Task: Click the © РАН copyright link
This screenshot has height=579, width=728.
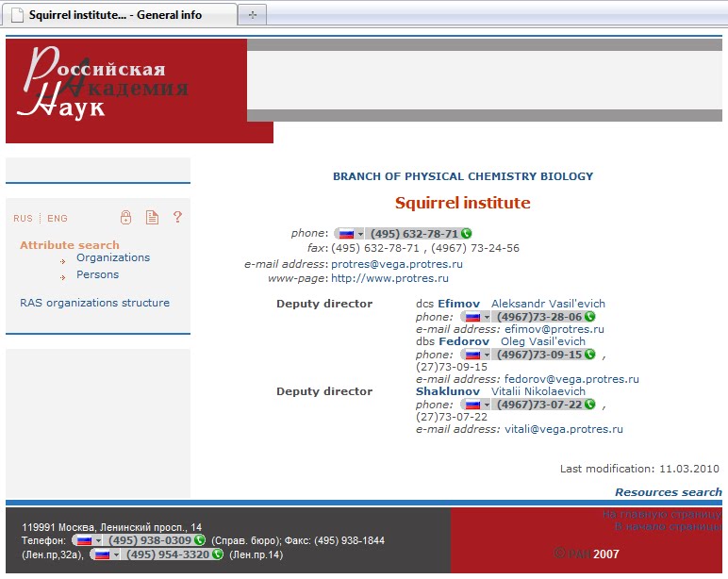Action: point(572,554)
